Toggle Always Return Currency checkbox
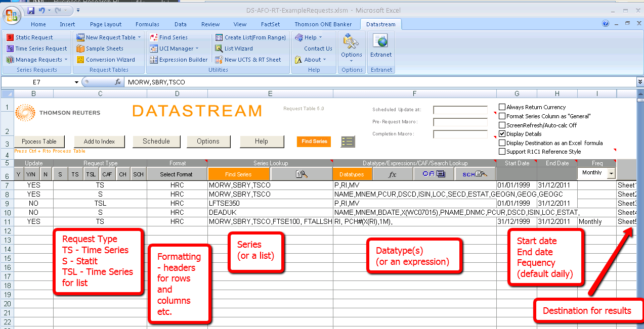The image size is (644, 329). 502,107
